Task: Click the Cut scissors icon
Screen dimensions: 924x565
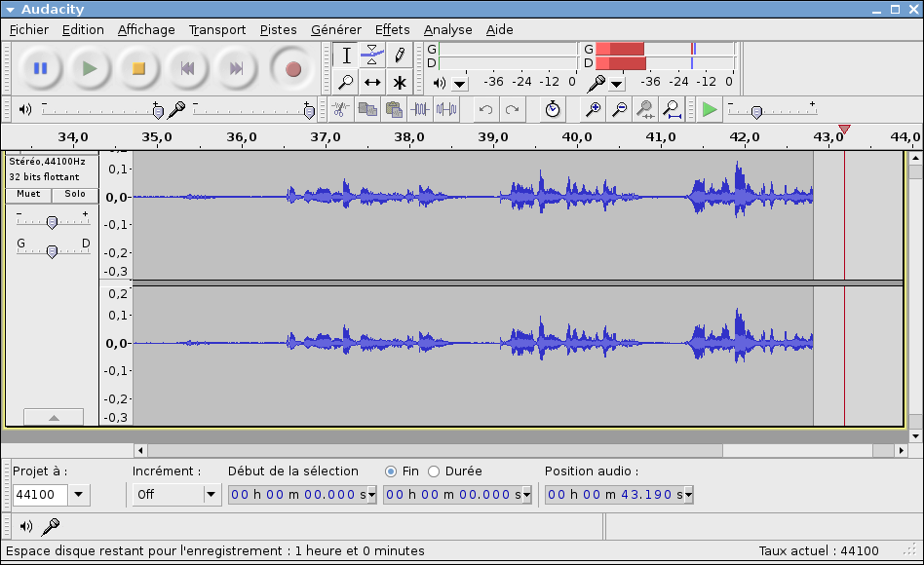Action: click(340, 109)
